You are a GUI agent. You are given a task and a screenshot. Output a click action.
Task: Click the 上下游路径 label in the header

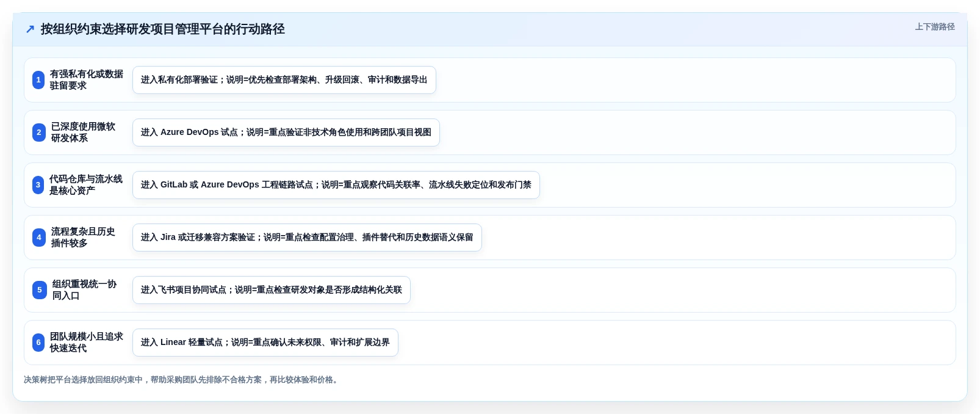click(x=935, y=27)
